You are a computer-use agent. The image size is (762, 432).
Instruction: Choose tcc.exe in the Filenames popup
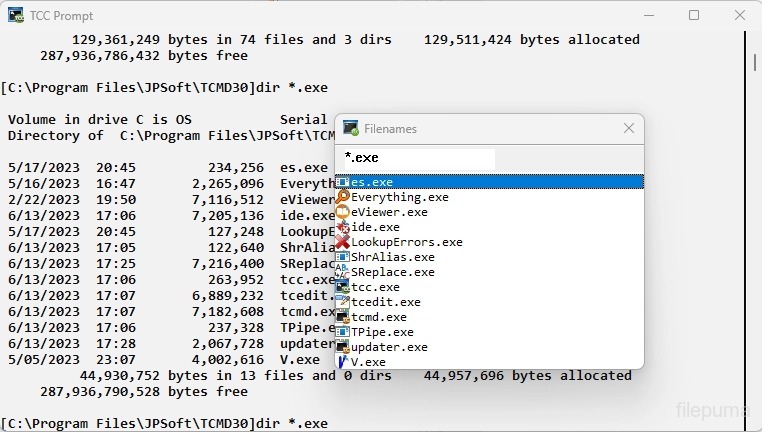(375, 287)
